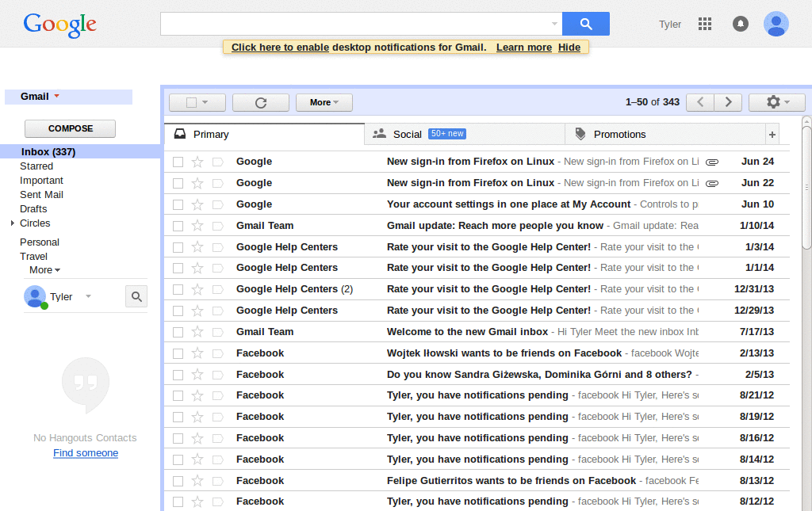The image size is (812, 511).
Task: Refresh the inbox
Action: point(260,102)
